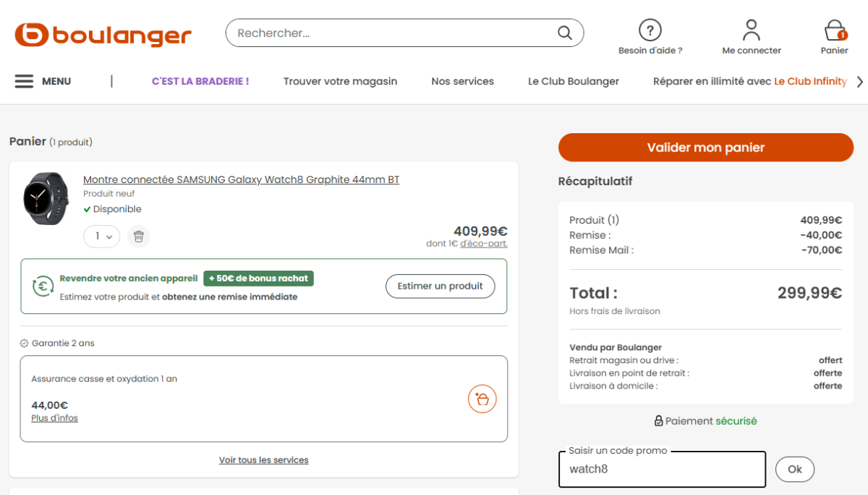
Task: Click the 44,00€ insurance price
Action: tap(49, 405)
